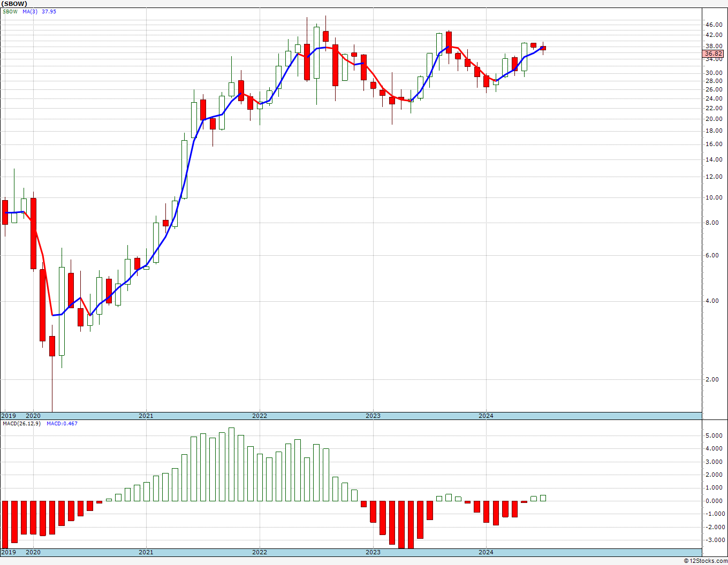728x565 pixels.
Task: Select the 22.00 price axis label
Action: 714,108
